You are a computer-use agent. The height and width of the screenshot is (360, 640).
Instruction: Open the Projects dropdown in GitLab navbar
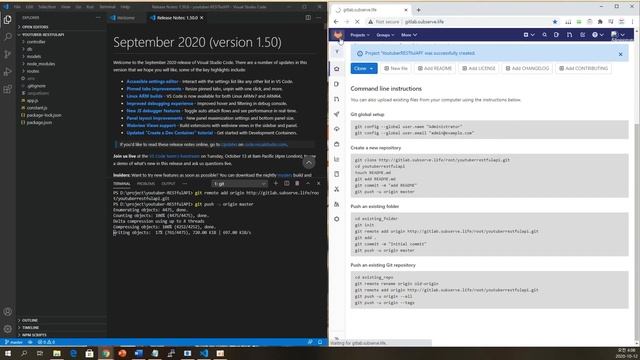(360, 35)
